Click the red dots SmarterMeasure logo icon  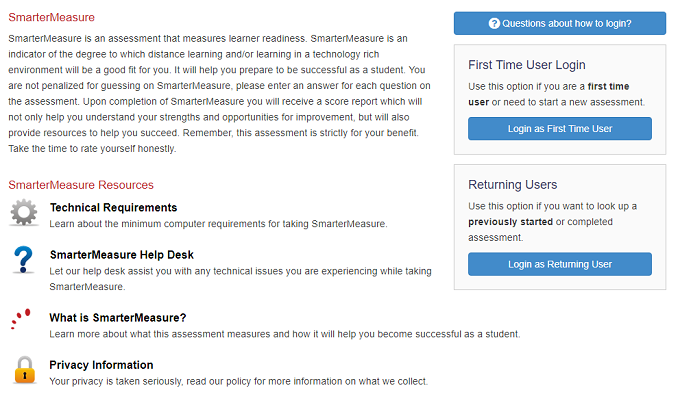(20, 319)
